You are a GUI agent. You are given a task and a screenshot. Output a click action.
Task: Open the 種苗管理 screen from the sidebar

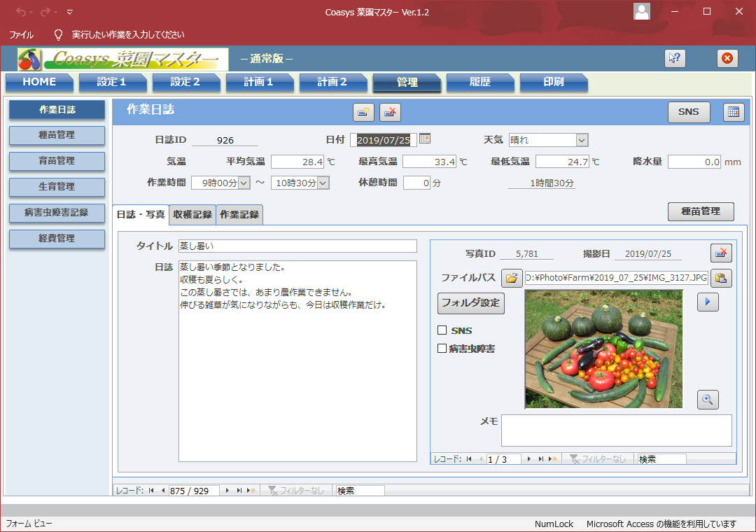point(57,136)
